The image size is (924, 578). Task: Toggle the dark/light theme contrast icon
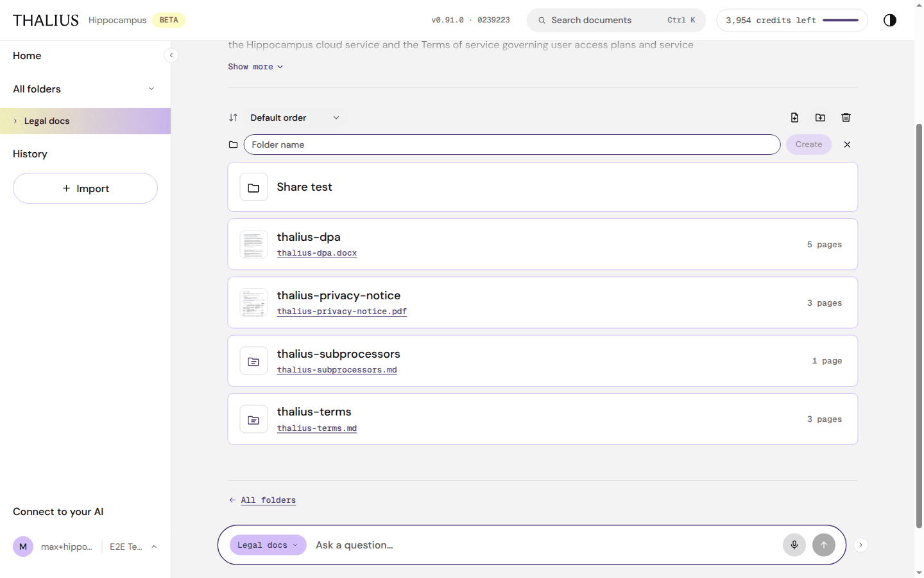pos(889,20)
